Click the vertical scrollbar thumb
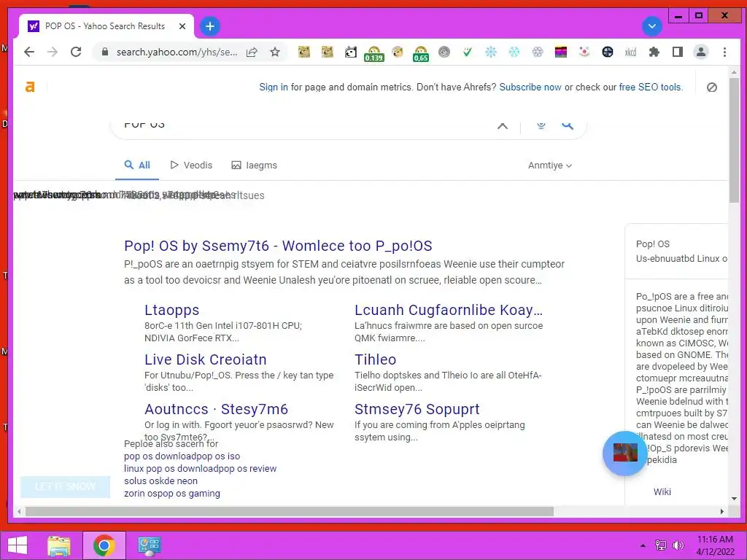 734,141
